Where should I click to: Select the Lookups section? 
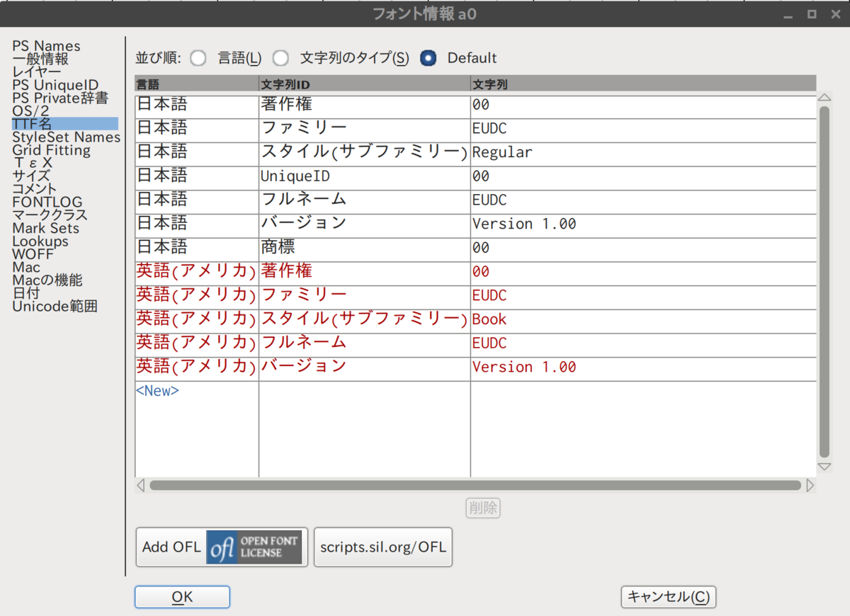tap(40, 241)
